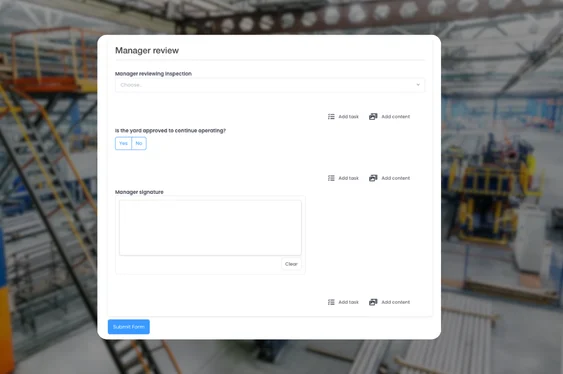Click inside the Manager signature box
This screenshot has width=563, height=374.
click(210, 228)
